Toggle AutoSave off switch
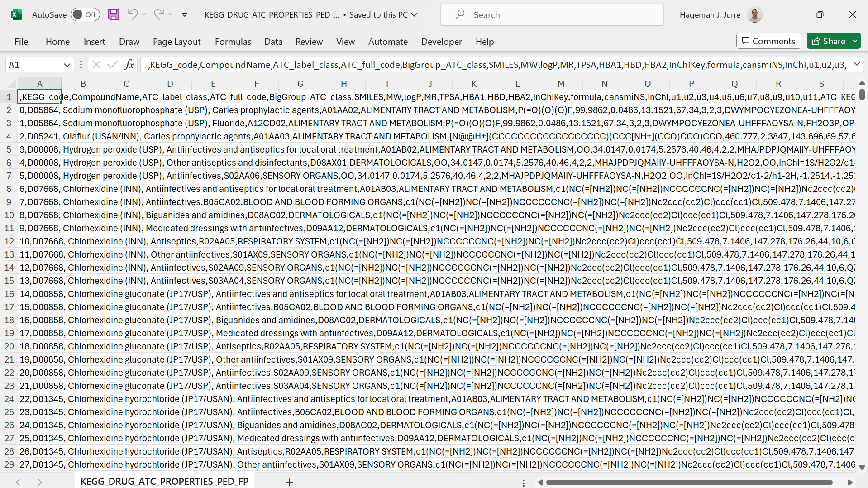This screenshot has height=488, width=868. tap(85, 14)
